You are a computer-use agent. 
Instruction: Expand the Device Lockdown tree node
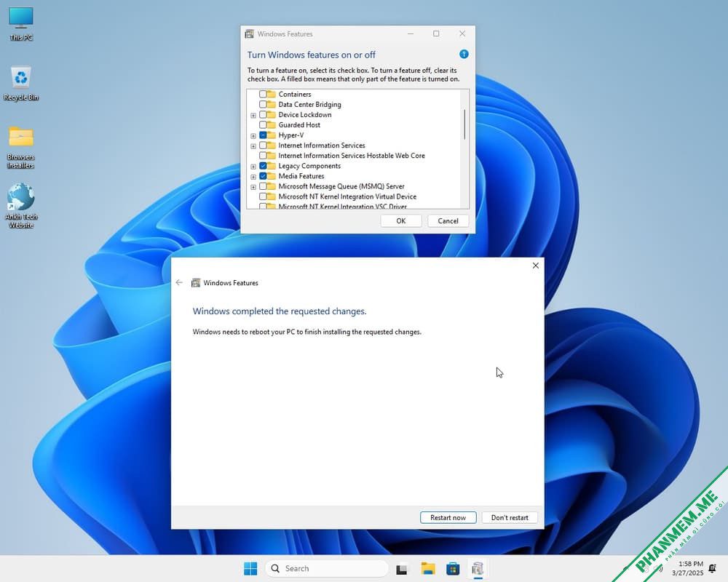pyautogui.click(x=253, y=115)
